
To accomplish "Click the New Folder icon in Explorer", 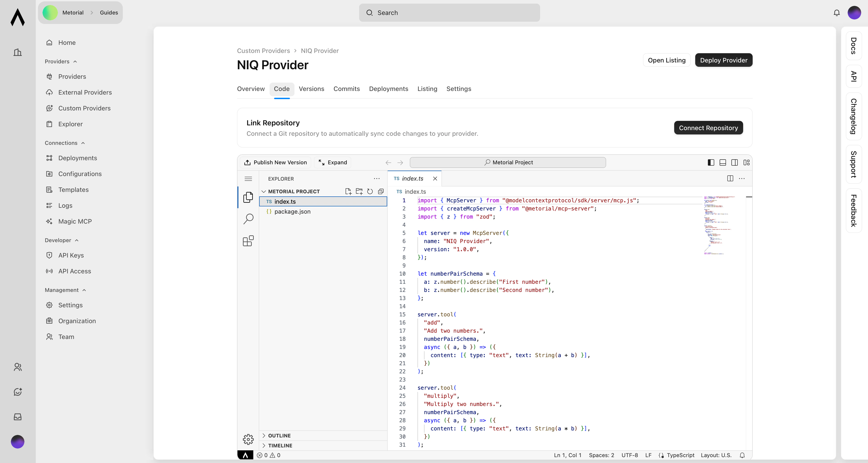I will (x=359, y=191).
